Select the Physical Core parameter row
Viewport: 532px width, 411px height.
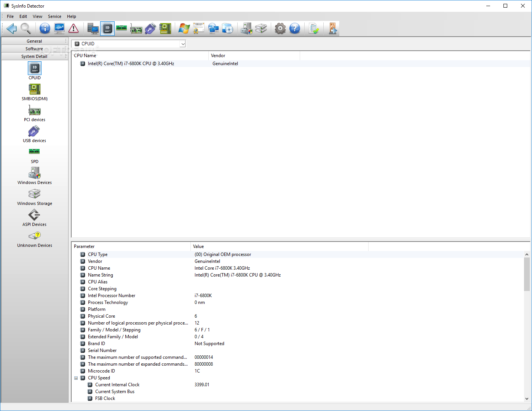(297, 316)
